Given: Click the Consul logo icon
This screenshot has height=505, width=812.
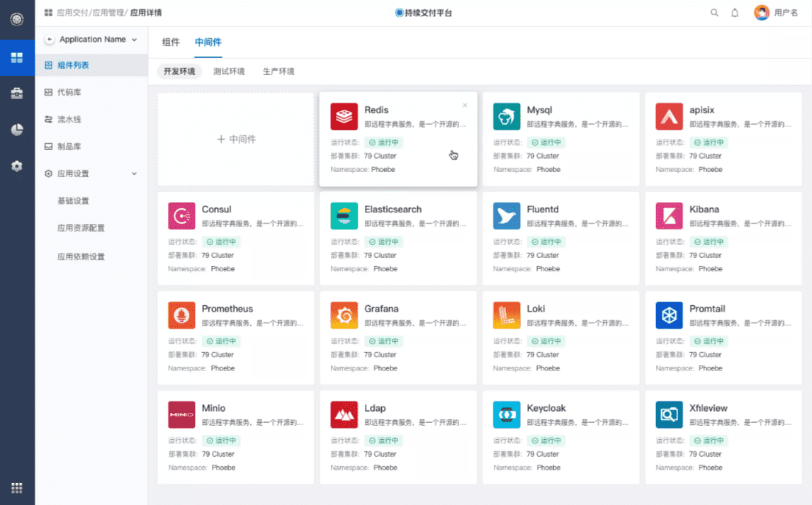Looking at the screenshot, I should pyautogui.click(x=181, y=216).
